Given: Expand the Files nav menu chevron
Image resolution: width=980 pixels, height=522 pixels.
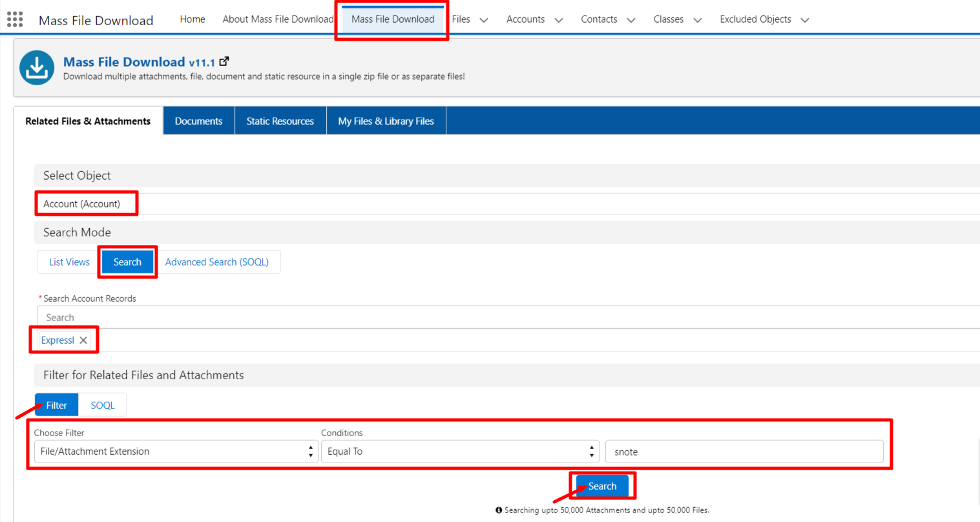Looking at the screenshot, I should tap(484, 20).
